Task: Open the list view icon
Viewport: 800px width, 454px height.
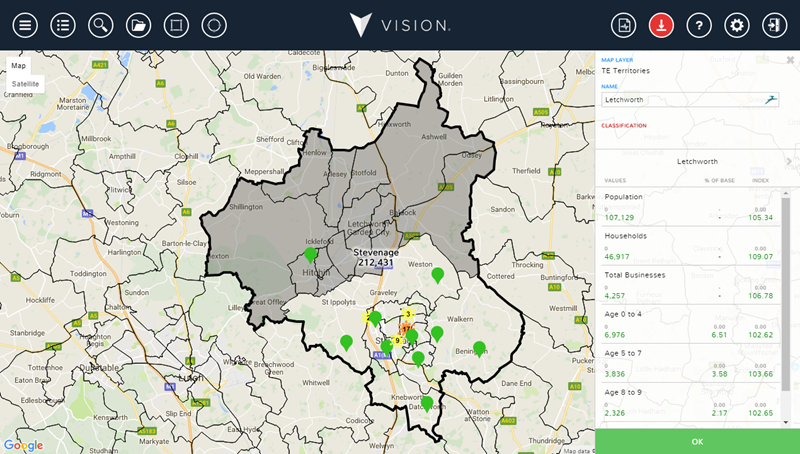Action: coord(63,25)
